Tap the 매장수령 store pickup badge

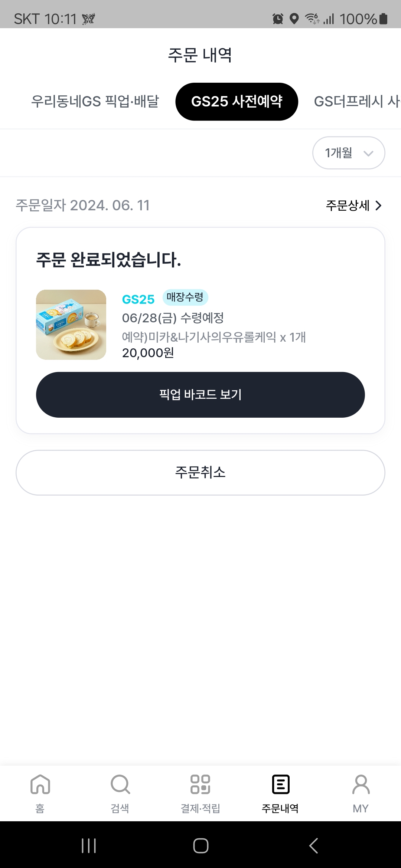[x=185, y=297]
